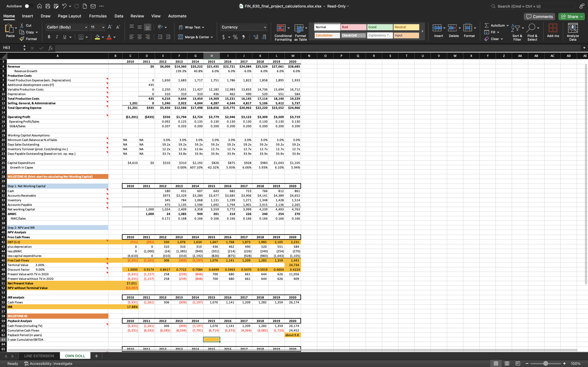Click the Comments button
Image resolution: width=588 pixels, height=367 pixels.
[540, 17]
